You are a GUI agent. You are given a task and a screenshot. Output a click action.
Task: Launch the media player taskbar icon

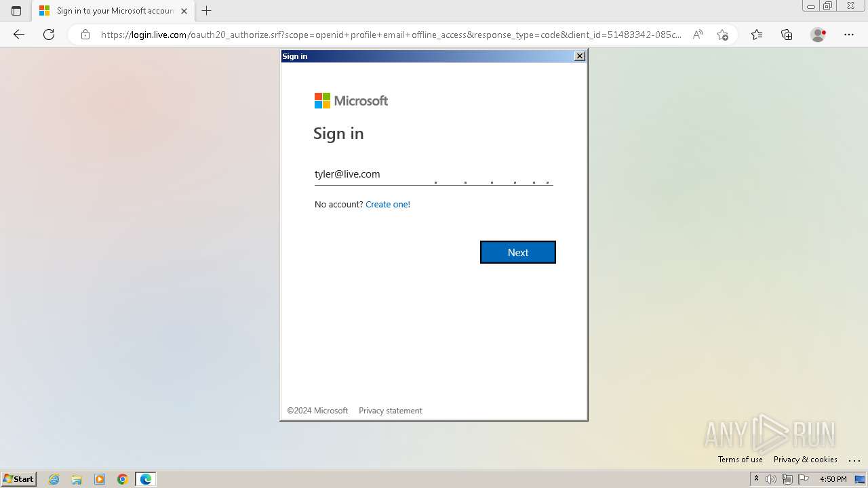[100, 479]
